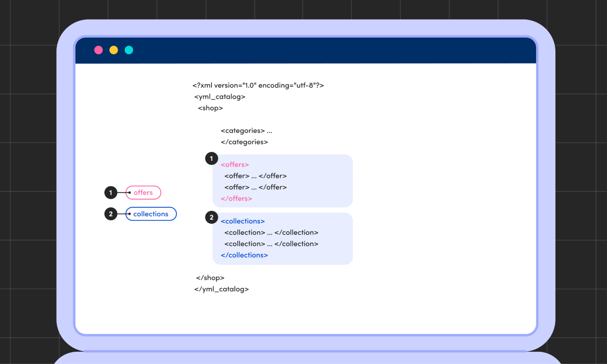The image size is (607, 364).
Task: Click the number 1 badge on the offers code block
Action: (211, 159)
